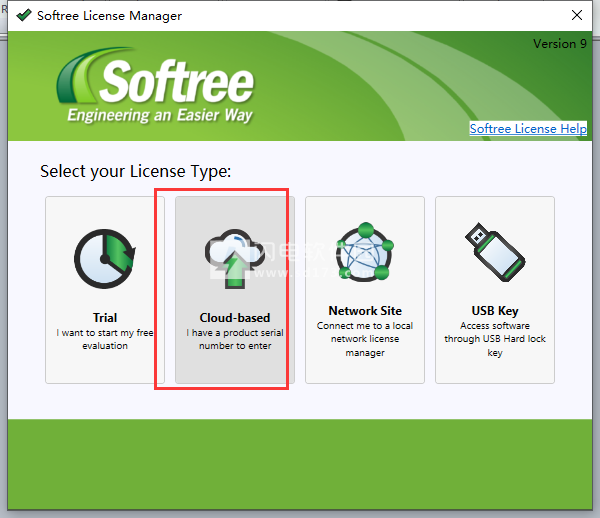
Task: Click 'Connect me to a local network' text
Action: 365,339
